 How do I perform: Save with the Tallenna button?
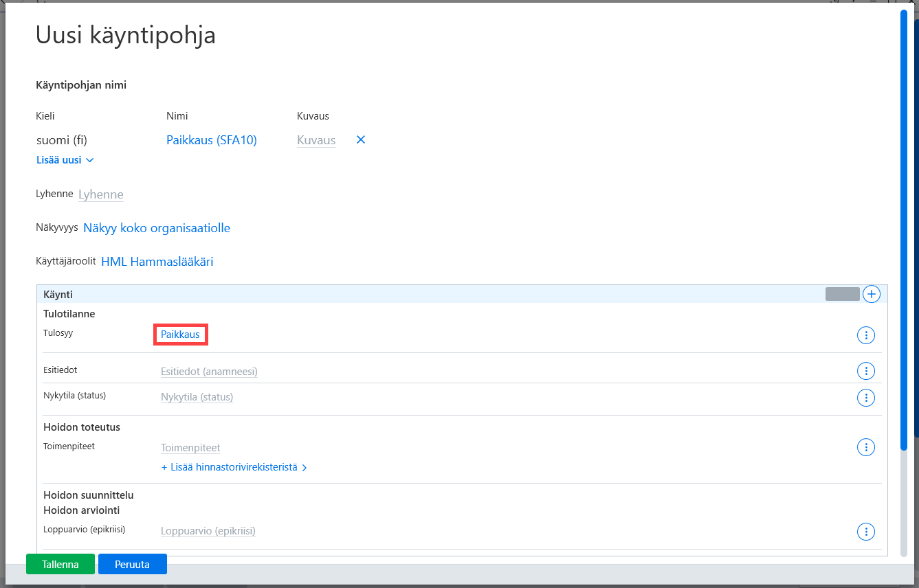[60, 564]
